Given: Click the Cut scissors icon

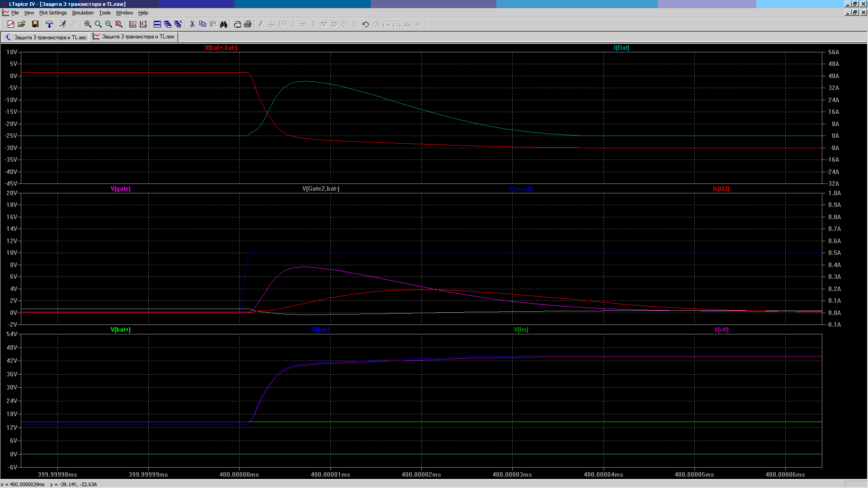Looking at the screenshot, I should (x=192, y=24).
